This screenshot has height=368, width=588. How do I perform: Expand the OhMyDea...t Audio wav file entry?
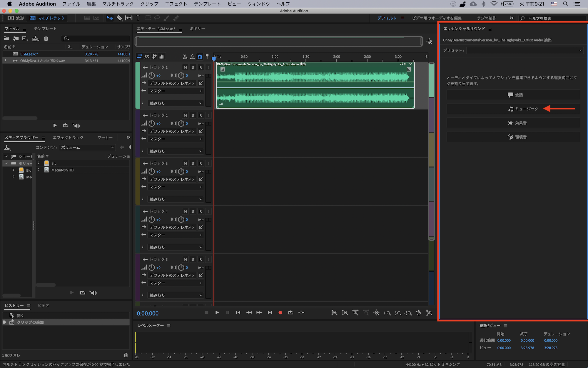coord(5,61)
